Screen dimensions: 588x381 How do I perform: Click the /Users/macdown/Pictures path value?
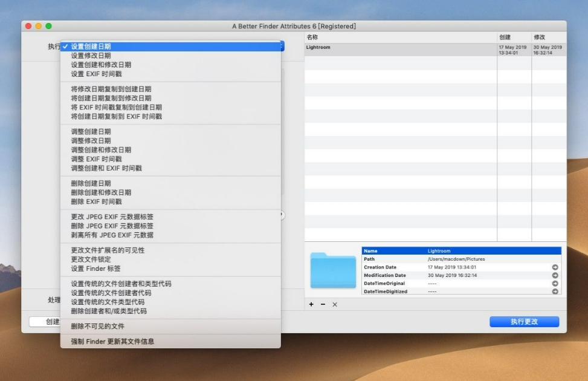coord(456,259)
